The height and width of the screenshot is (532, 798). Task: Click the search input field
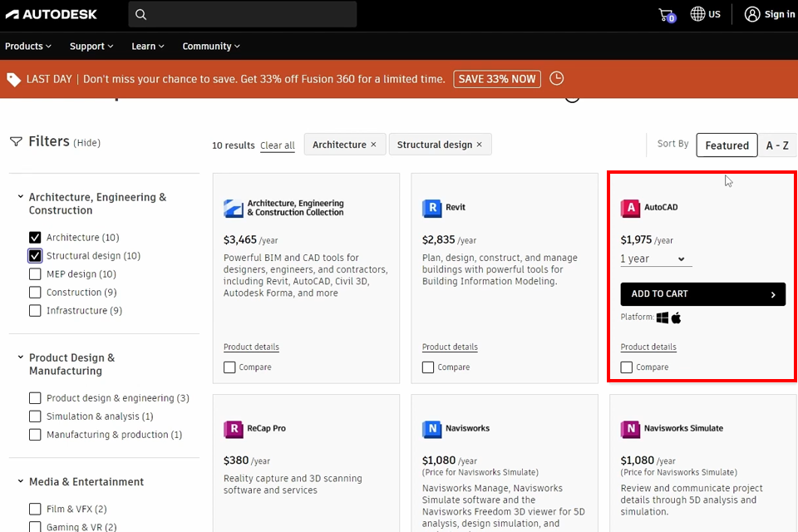pos(249,14)
